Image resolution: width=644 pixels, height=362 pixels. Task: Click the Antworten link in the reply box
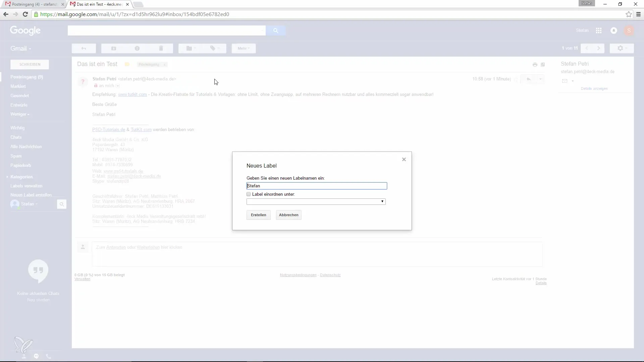coord(116,247)
